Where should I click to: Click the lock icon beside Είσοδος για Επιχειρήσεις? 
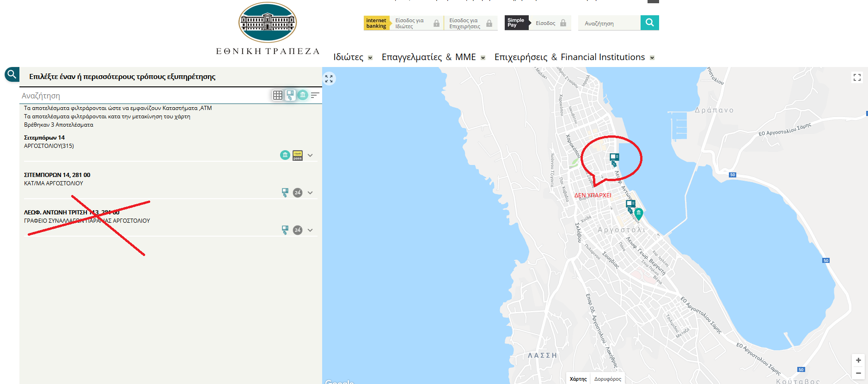tap(489, 23)
